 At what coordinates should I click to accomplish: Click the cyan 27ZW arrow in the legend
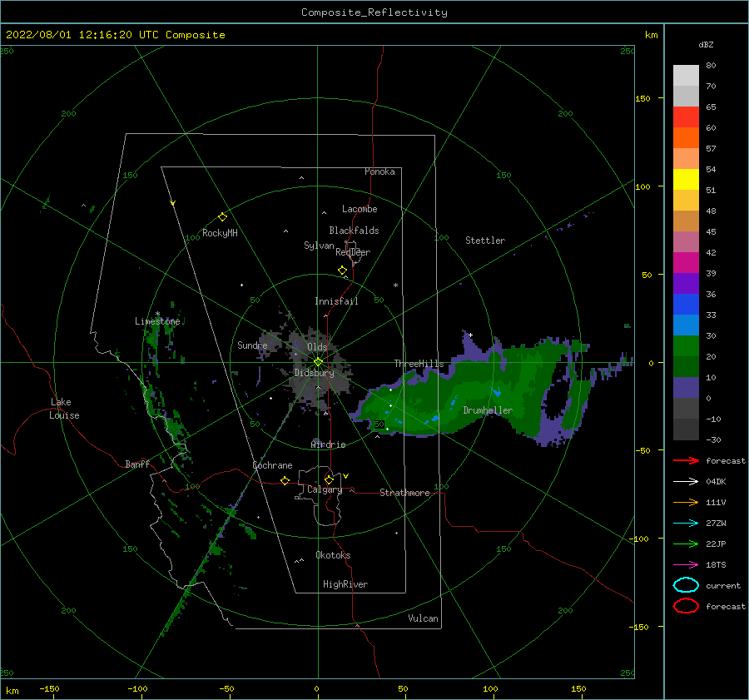[686, 524]
